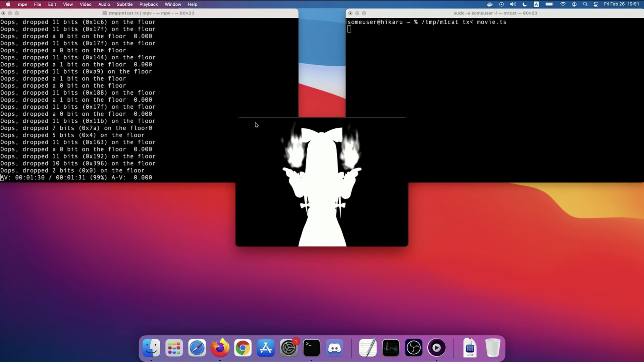Open the App Store from the Dock
The height and width of the screenshot is (362, 644).
pyautogui.click(x=266, y=348)
